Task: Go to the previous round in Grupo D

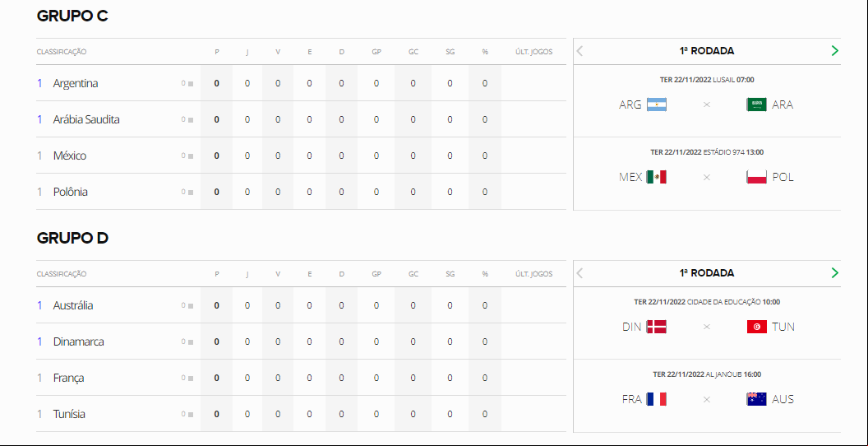Action: click(x=579, y=273)
